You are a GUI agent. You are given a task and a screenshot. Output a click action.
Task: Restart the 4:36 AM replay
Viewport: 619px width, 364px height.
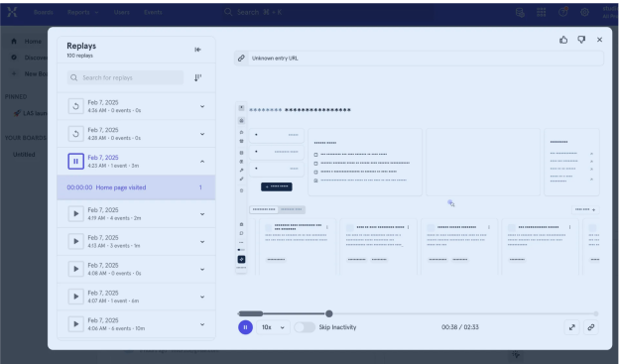point(75,106)
